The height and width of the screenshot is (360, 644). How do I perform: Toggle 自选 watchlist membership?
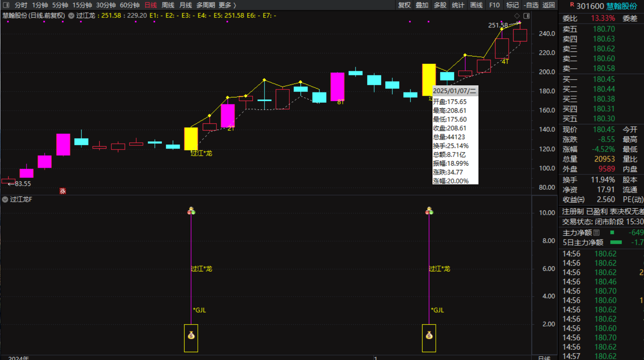[531, 5]
